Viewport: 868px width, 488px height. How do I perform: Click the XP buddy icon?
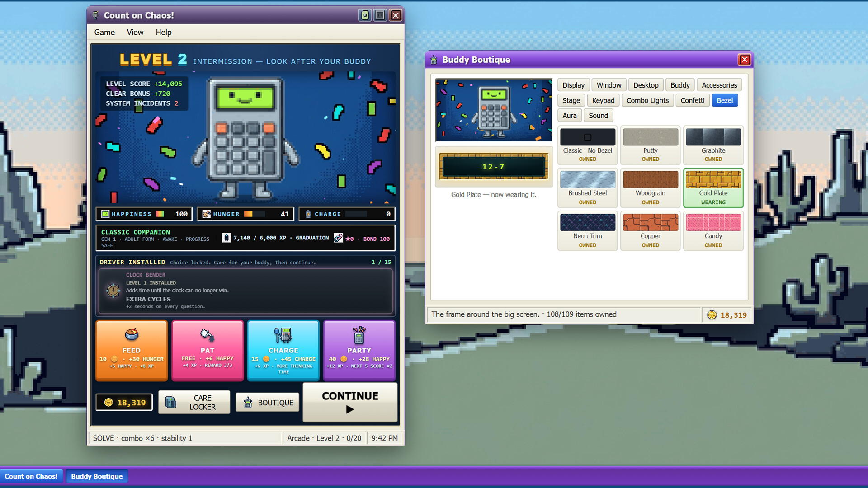pos(226,238)
